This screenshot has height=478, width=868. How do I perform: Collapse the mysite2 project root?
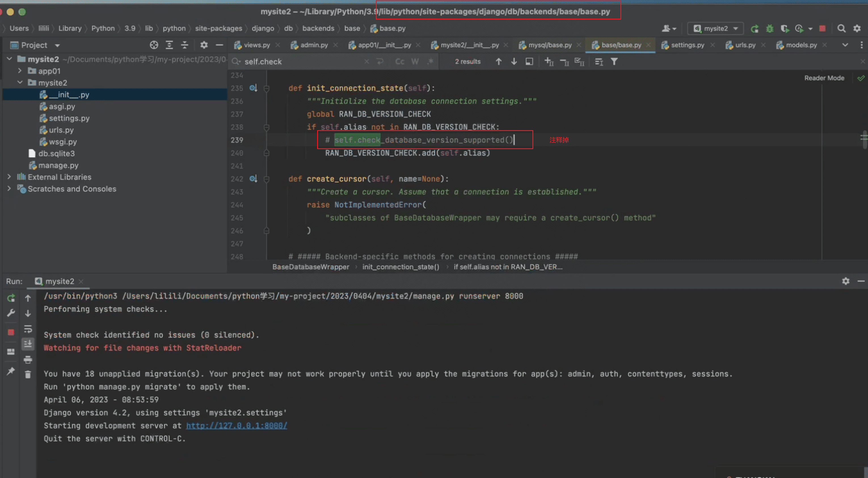9,59
